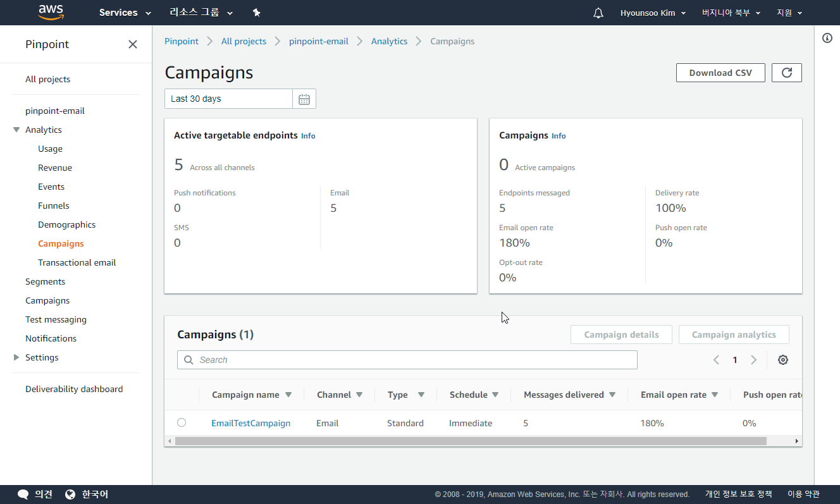The width and height of the screenshot is (840, 504).
Task: Click Pinpoint in the breadcrumb
Action: coord(182,41)
